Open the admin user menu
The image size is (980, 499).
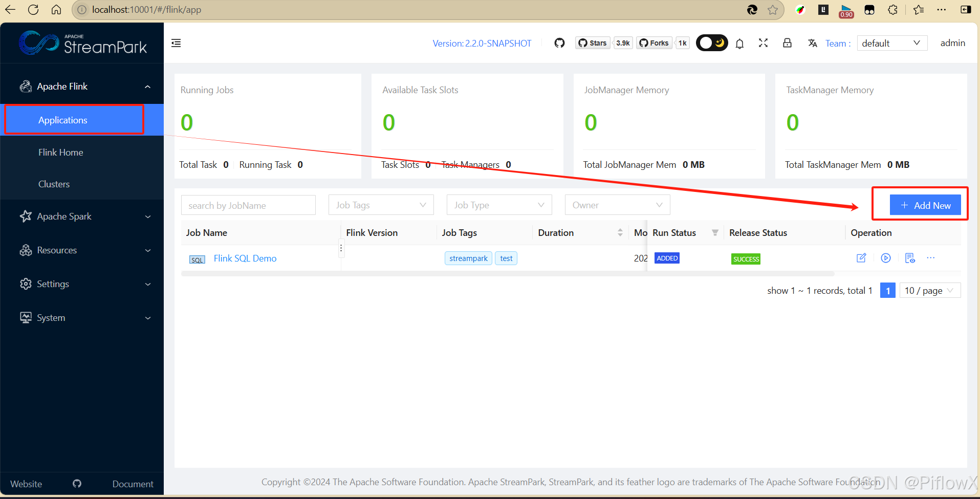pos(952,43)
